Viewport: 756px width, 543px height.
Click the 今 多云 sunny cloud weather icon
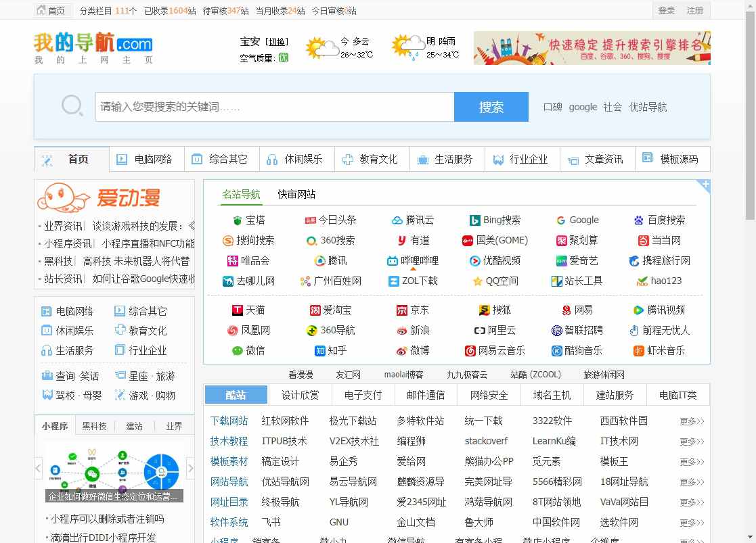pyautogui.click(x=322, y=48)
